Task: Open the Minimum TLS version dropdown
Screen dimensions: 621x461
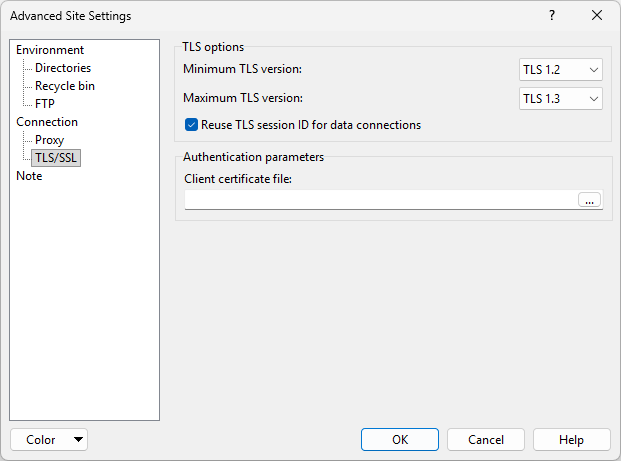Action: pos(561,69)
